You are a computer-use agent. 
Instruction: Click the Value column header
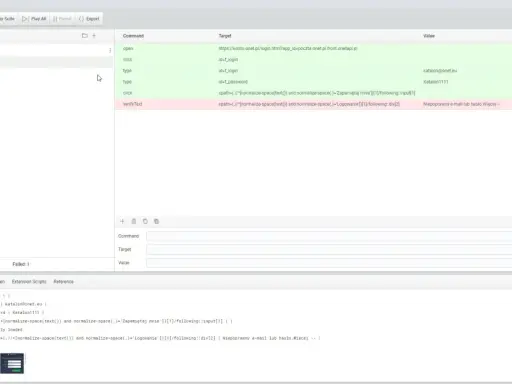[429, 36]
